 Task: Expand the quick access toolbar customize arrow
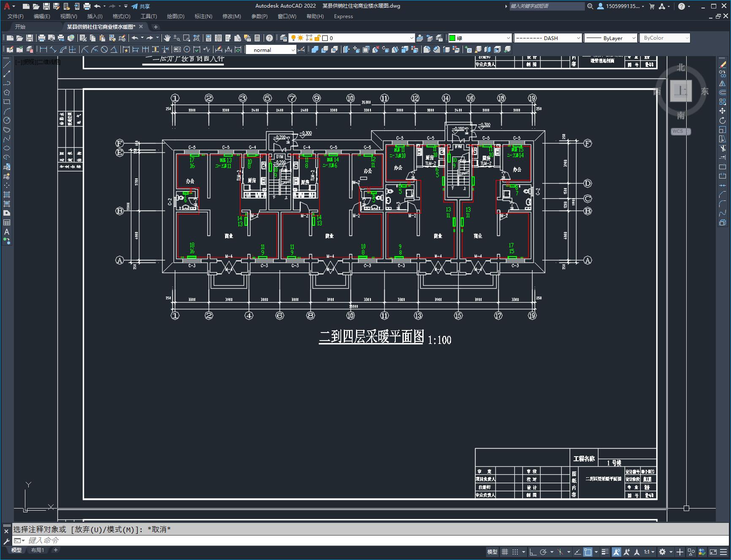coord(126,6)
